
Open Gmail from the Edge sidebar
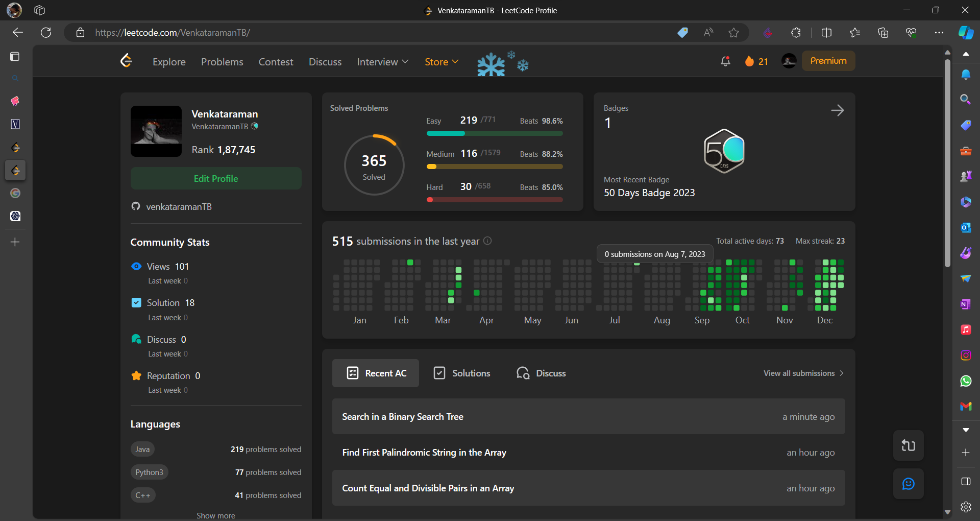click(x=966, y=407)
